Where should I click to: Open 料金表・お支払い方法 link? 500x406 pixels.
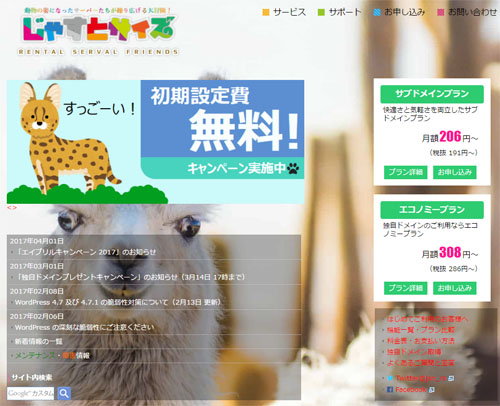[421, 341]
